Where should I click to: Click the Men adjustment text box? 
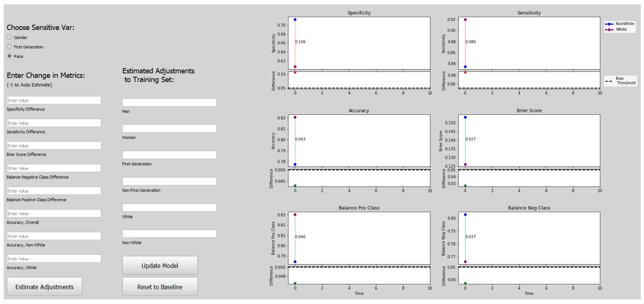[169, 102]
